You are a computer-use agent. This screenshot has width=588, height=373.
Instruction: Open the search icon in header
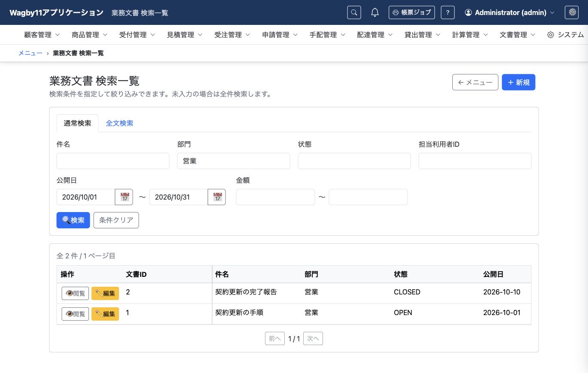click(x=354, y=12)
